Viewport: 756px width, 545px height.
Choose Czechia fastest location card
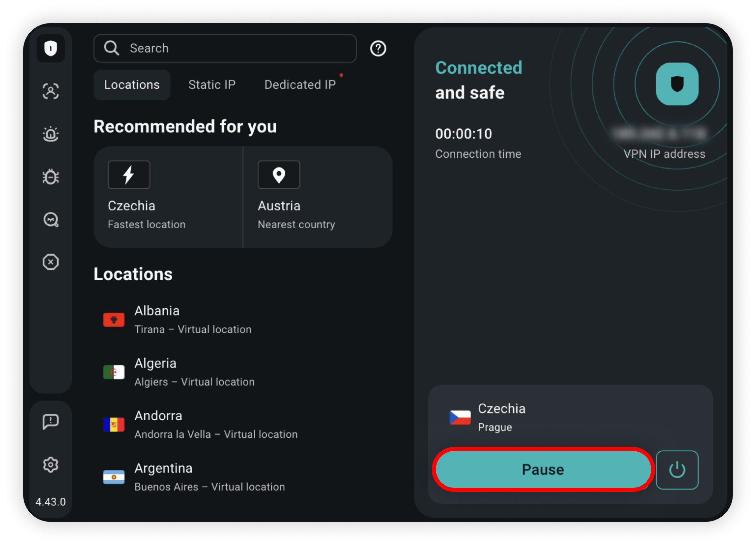tap(168, 197)
